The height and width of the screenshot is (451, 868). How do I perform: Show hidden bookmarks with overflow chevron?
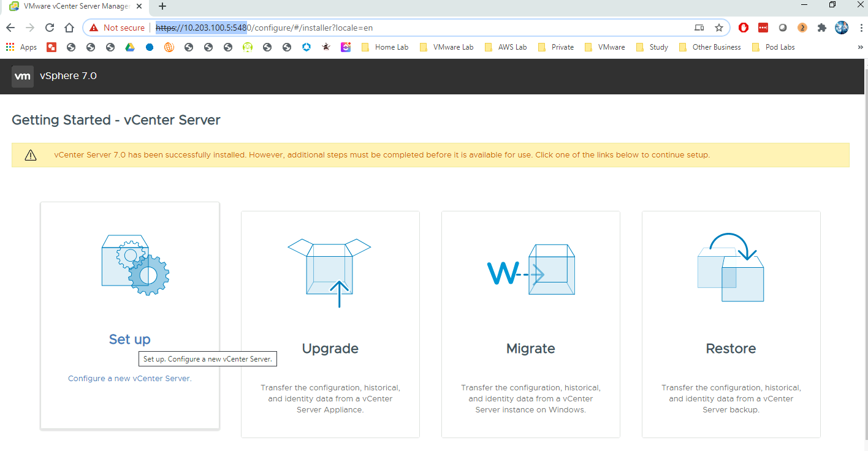click(860, 47)
